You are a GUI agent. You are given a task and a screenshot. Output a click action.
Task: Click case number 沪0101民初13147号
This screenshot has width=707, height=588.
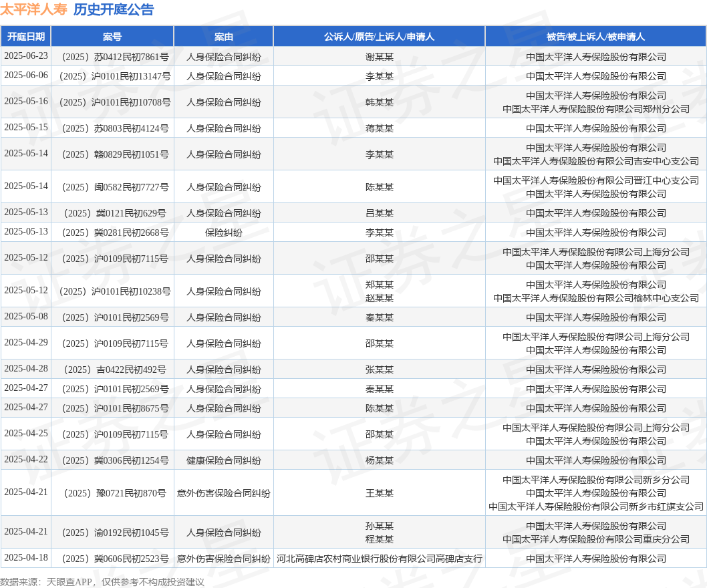(115, 76)
